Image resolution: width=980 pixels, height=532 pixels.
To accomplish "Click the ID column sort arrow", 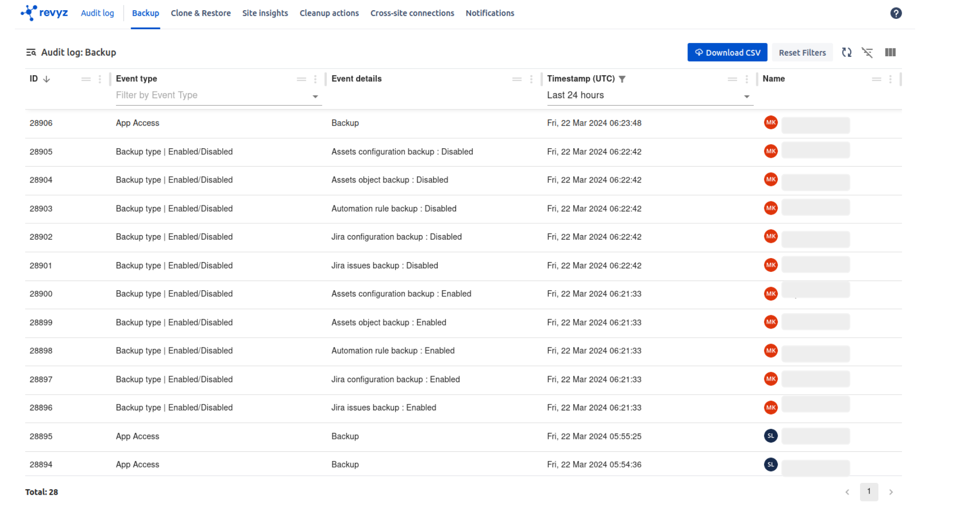I will (x=46, y=79).
